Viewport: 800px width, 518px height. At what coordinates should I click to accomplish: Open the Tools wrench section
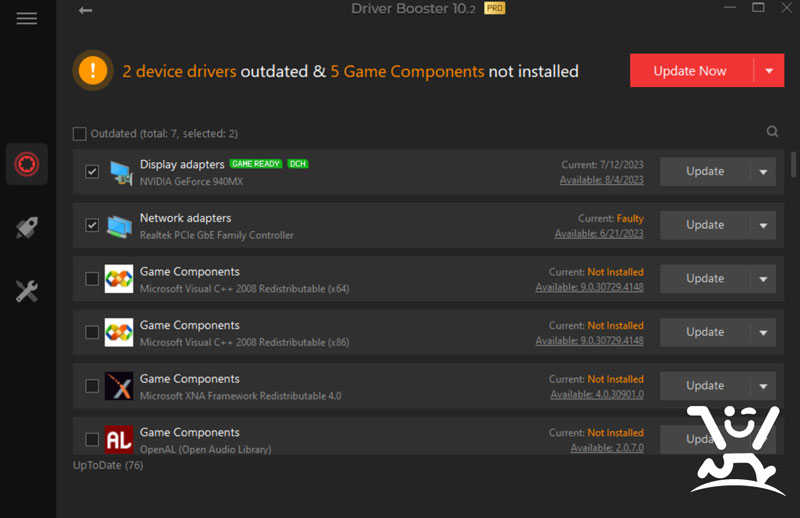(27, 291)
